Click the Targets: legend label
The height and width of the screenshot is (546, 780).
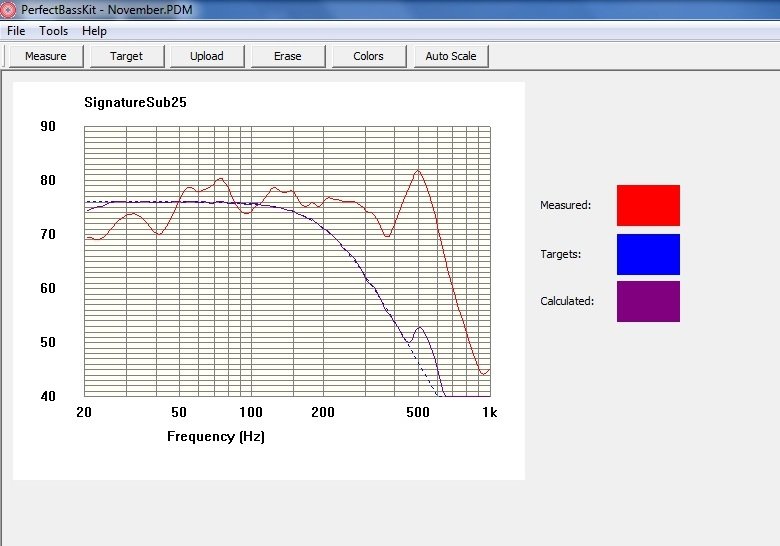pos(561,254)
